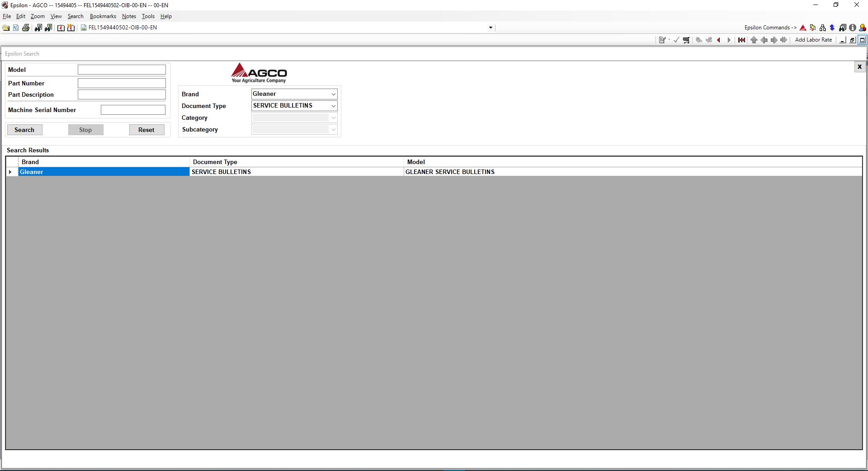This screenshot has height=471, width=868.
Task: Open the Help menu
Action: (x=166, y=16)
